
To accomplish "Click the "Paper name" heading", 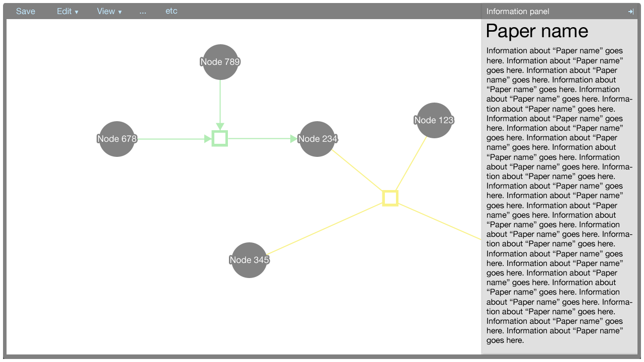I will (537, 31).
